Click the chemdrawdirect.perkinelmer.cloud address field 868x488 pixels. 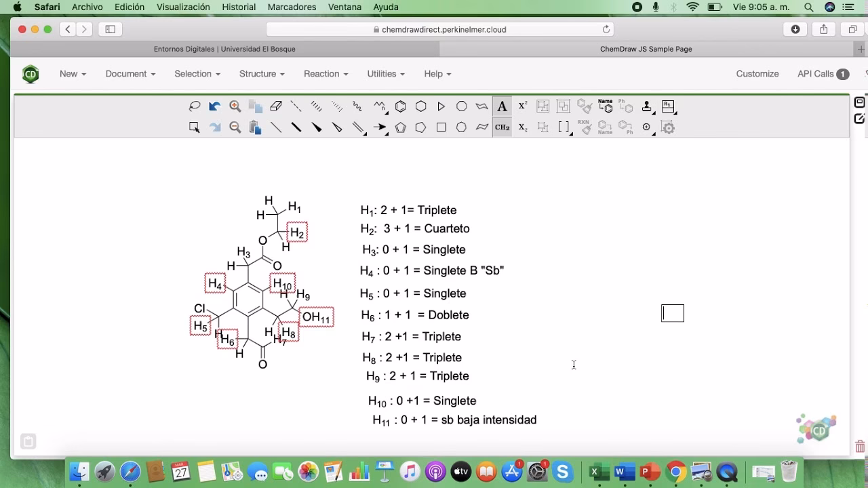[x=439, y=29]
